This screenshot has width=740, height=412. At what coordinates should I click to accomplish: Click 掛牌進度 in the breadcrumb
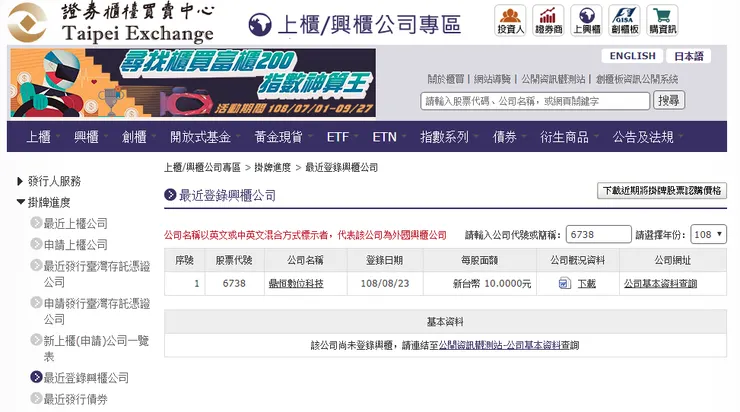click(272, 167)
